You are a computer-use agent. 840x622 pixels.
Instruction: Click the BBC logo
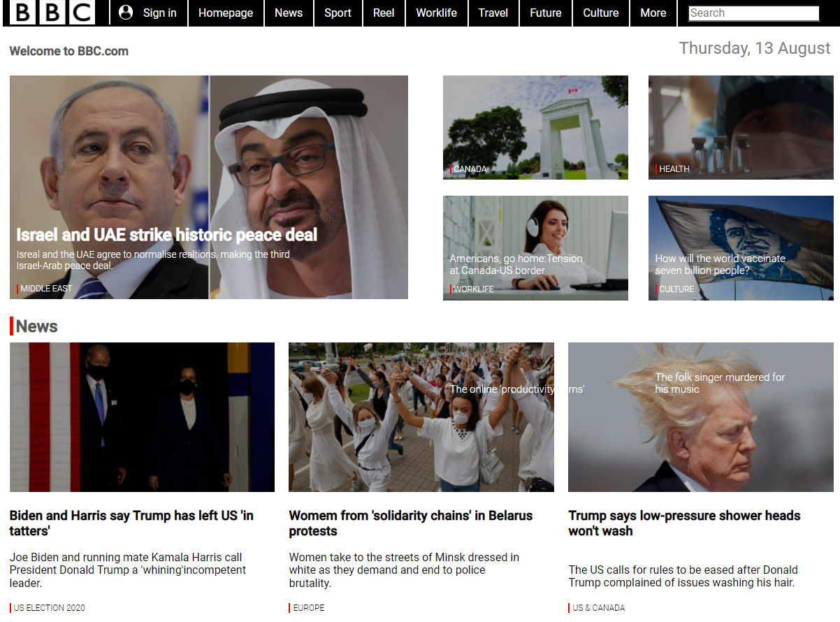pos(52,13)
